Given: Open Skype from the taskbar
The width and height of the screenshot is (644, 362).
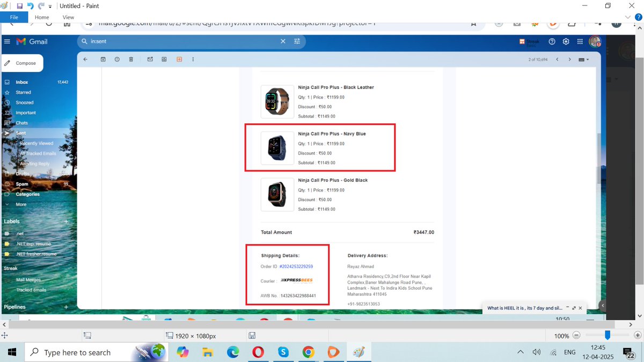Looking at the screenshot, I should pyautogui.click(x=283, y=352).
